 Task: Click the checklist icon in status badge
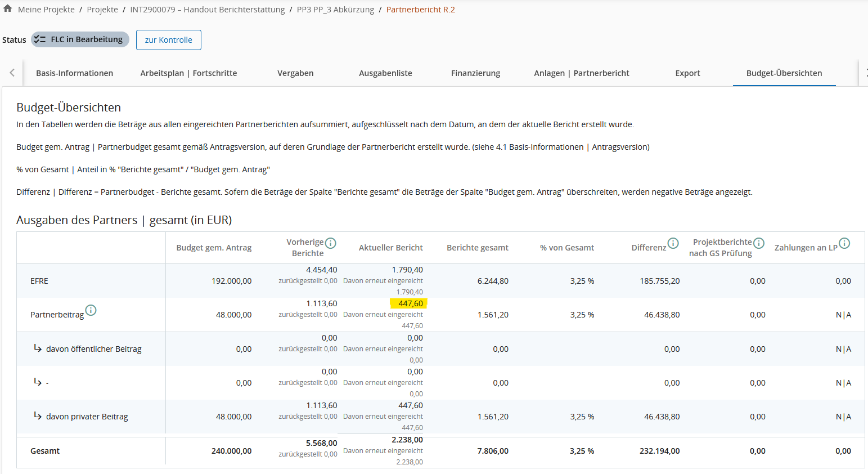tap(40, 39)
